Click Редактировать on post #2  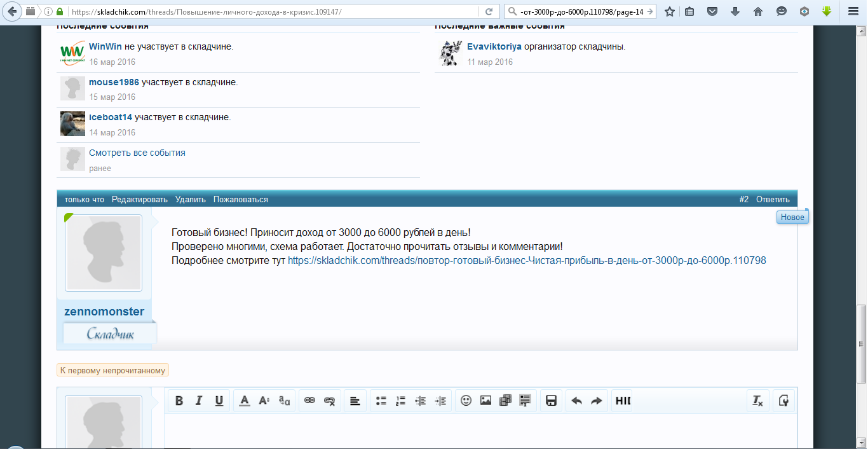tap(140, 199)
